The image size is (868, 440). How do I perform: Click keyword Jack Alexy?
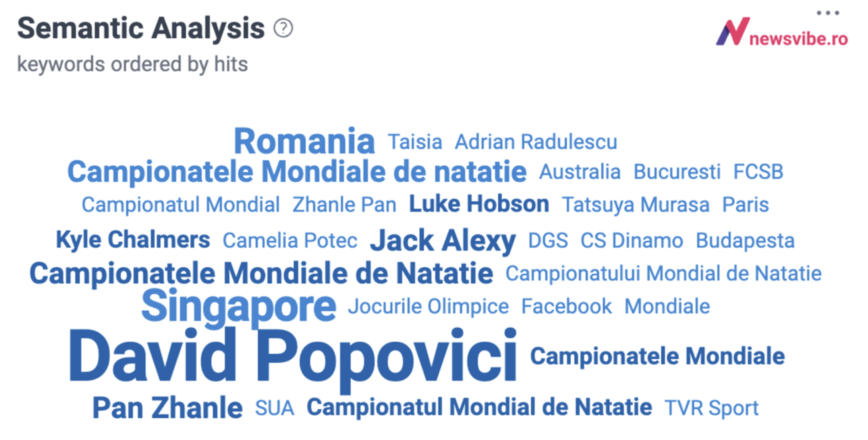[443, 241]
